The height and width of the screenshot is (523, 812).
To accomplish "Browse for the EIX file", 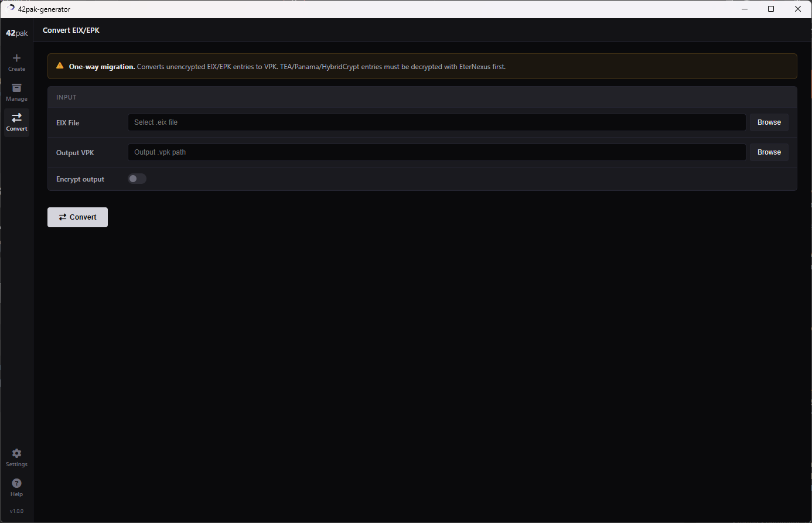I will pos(769,122).
